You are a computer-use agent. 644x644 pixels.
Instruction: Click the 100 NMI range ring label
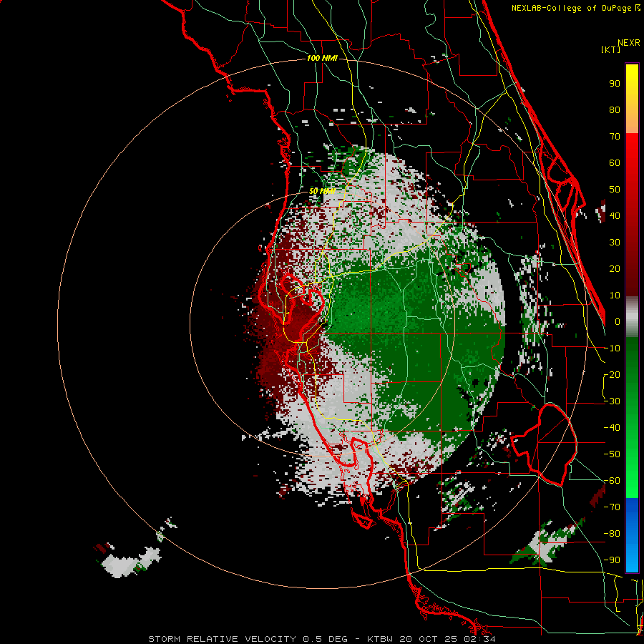(x=322, y=58)
